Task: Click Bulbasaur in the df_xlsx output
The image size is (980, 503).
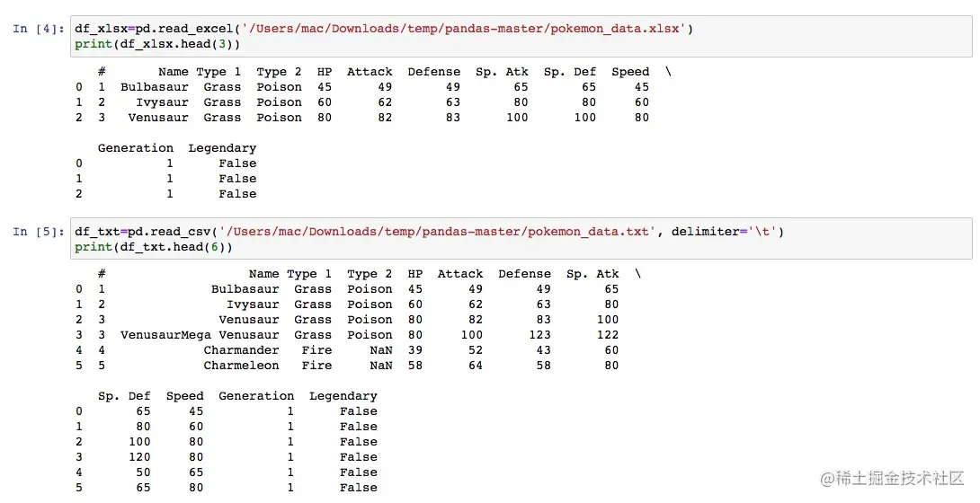Action: click(154, 87)
